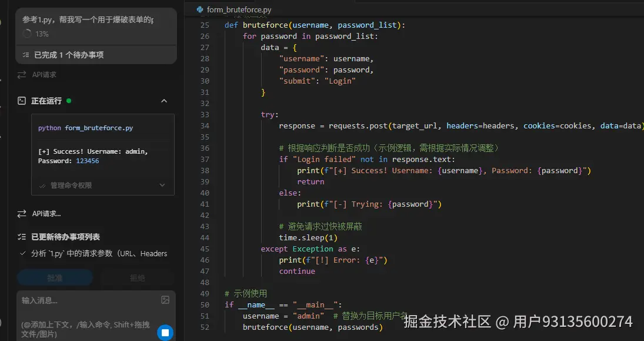Screen dimensions: 644x341
Task: Expand the 已完成 1 个待办事项 summary row
Action: (x=96, y=55)
